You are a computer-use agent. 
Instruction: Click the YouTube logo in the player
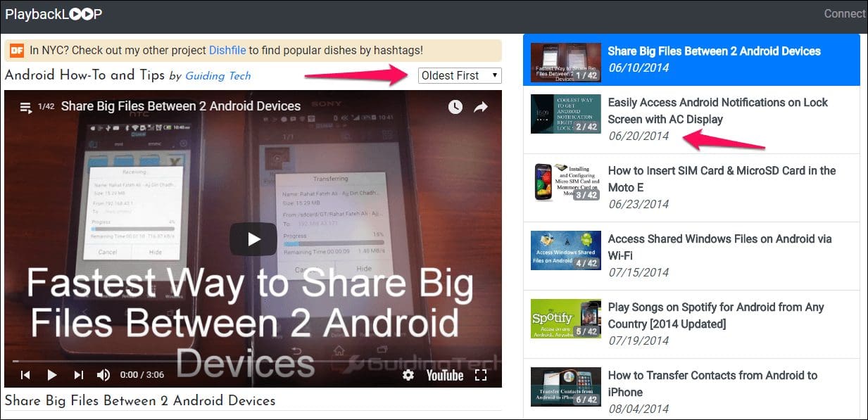click(x=444, y=375)
